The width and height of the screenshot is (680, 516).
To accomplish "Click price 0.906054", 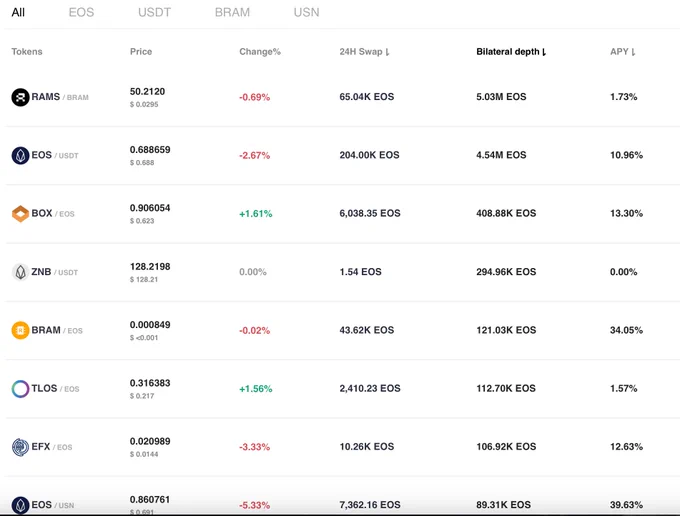I will point(150,208).
